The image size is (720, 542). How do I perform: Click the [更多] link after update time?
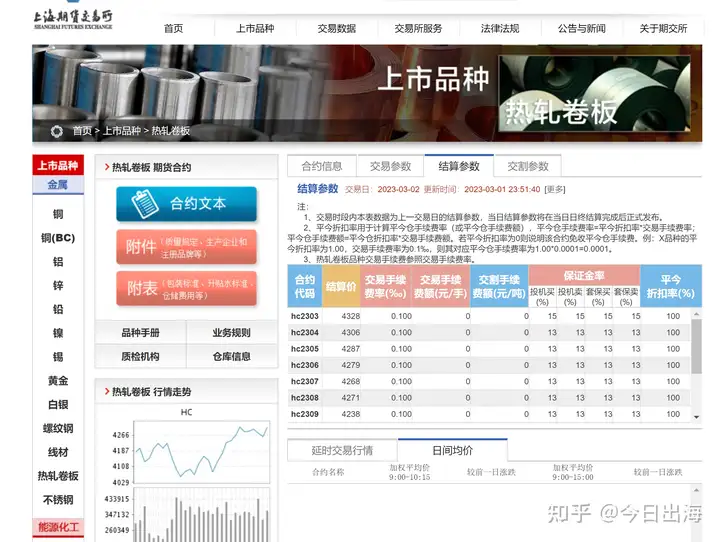pyautogui.click(x=555, y=189)
